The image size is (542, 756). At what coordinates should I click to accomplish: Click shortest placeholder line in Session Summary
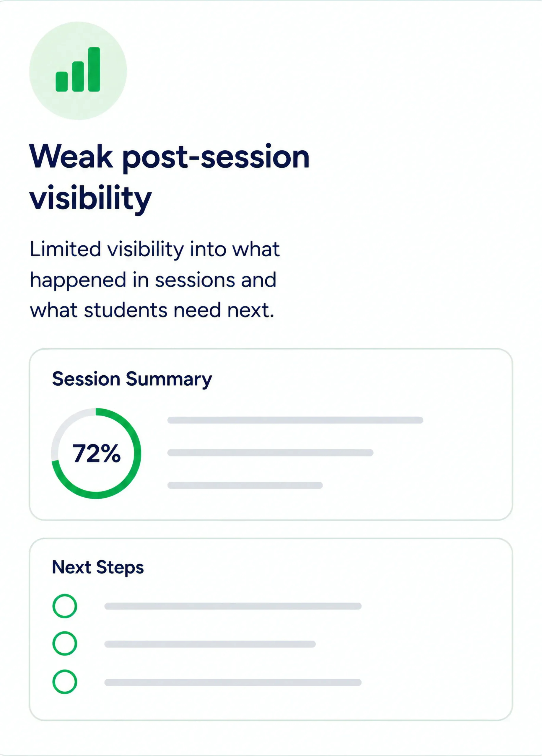245,485
